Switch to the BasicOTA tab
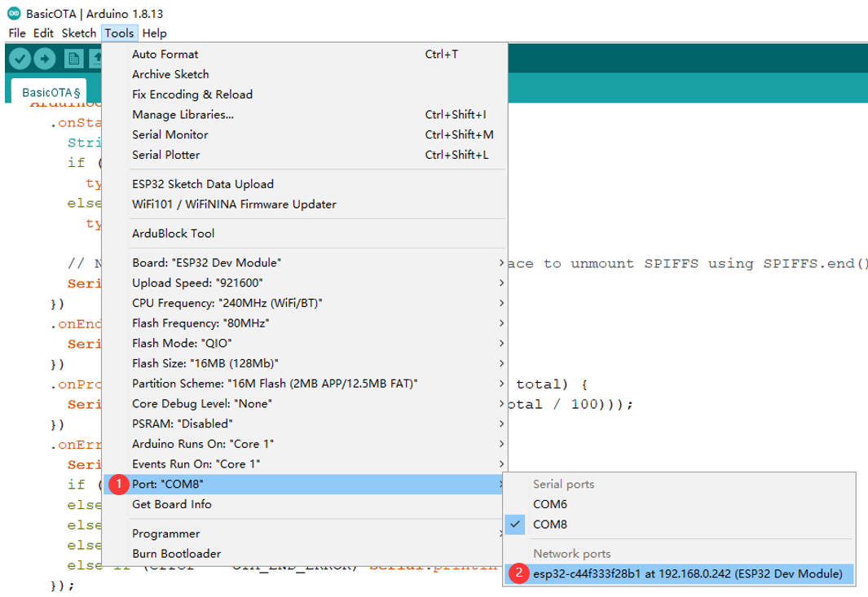The height and width of the screenshot is (597, 868). 51,92
